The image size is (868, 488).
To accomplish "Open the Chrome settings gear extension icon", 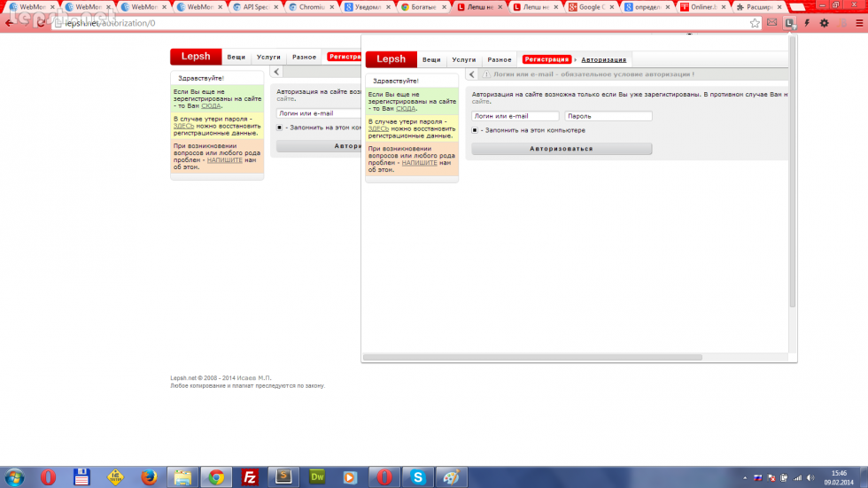I will point(824,23).
